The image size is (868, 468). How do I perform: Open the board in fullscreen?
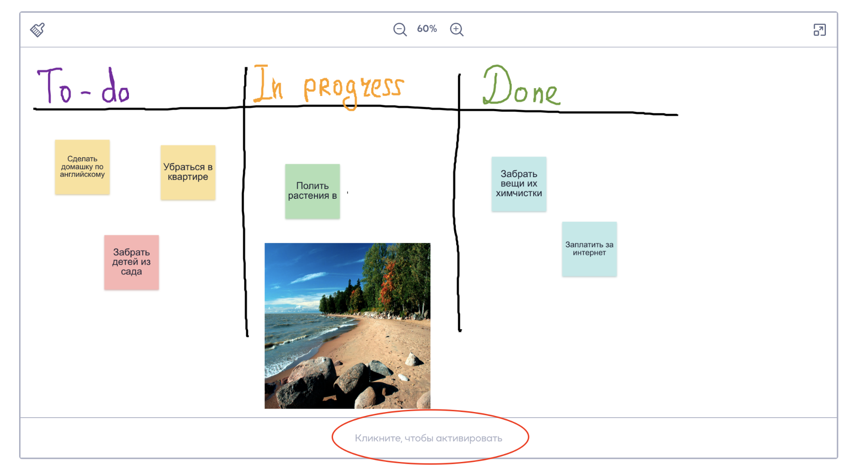point(819,30)
